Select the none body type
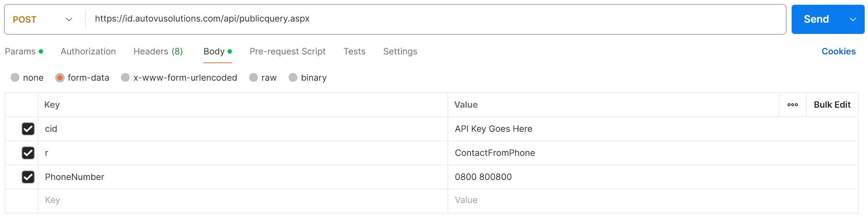This screenshot has height=219, width=868. (x=15, y=78)
